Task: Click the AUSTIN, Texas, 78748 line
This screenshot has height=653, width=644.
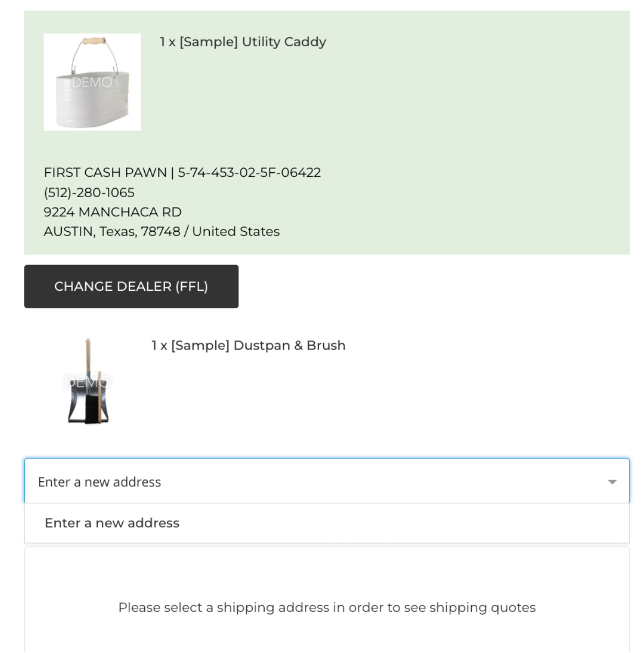Action: point(112,232)
